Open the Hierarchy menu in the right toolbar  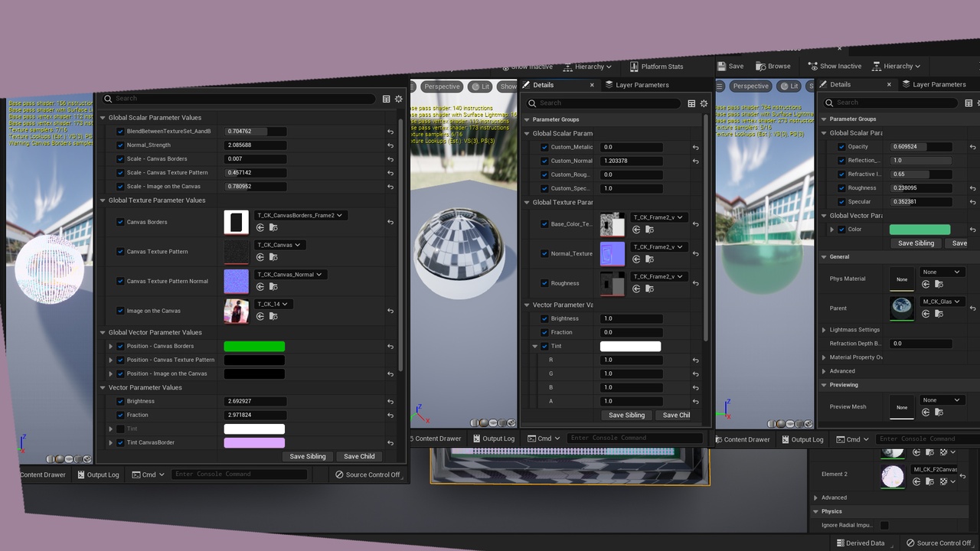pyautogui.click(x=897, y=66)
